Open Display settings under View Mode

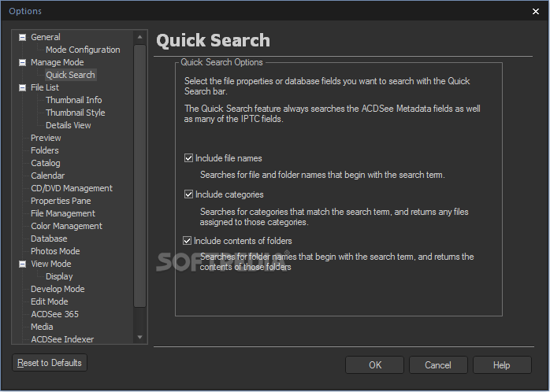59,277
